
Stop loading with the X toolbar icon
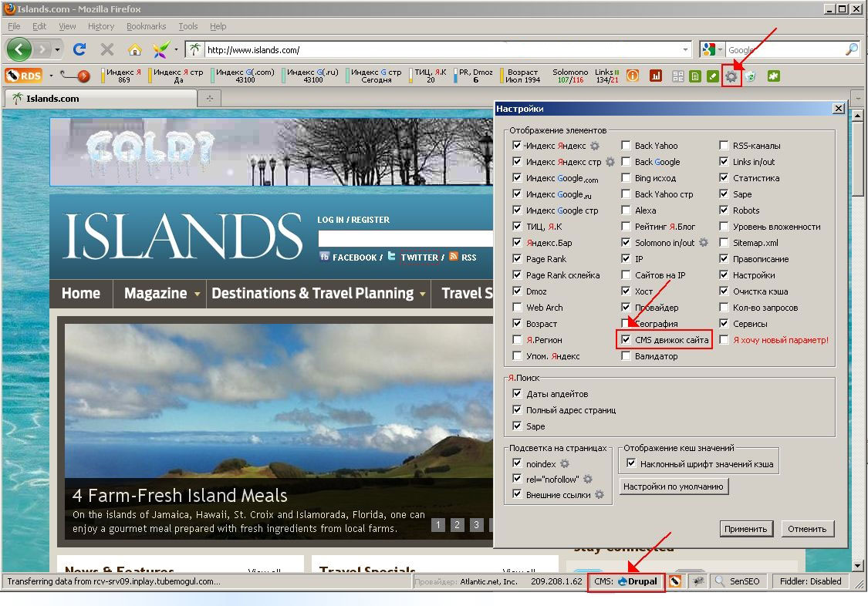pos(106,50)
